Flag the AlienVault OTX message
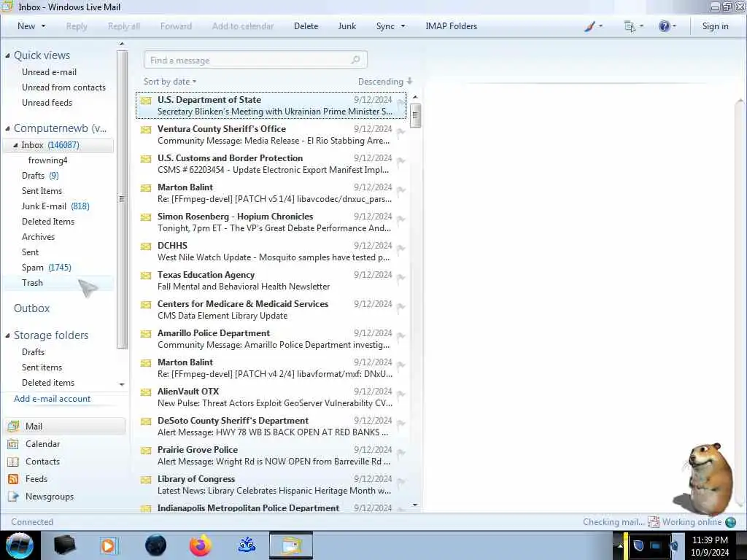The image size is (747, 560). pyautogui.click(x=400, y=394)
